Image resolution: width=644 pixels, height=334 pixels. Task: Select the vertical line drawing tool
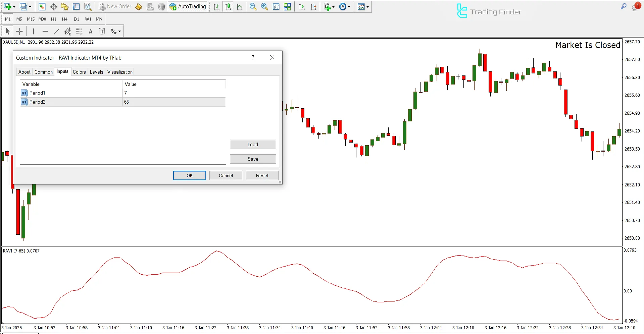[x=33, y=31]
